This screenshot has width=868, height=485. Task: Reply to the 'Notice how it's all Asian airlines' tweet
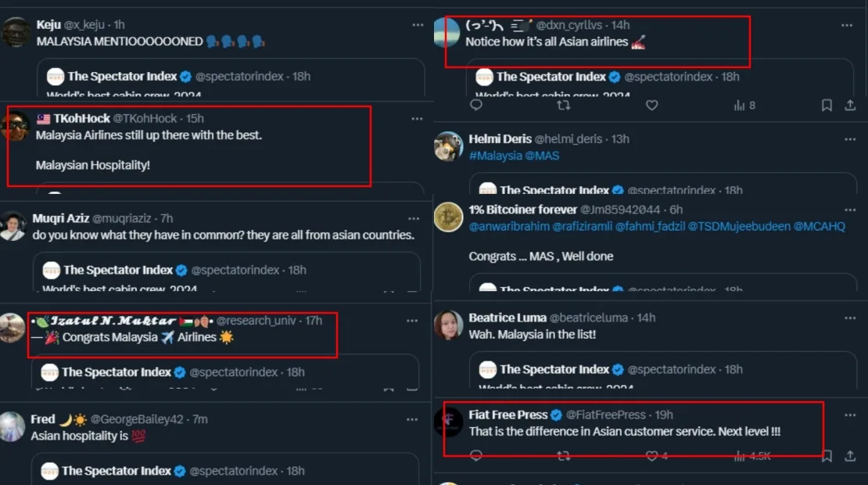pos(476,105)
